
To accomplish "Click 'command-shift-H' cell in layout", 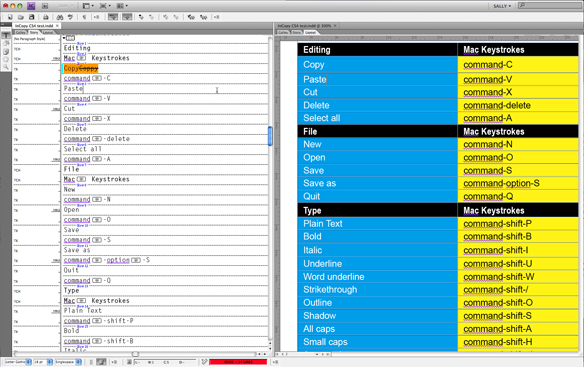I will click(x=518, y=342).
